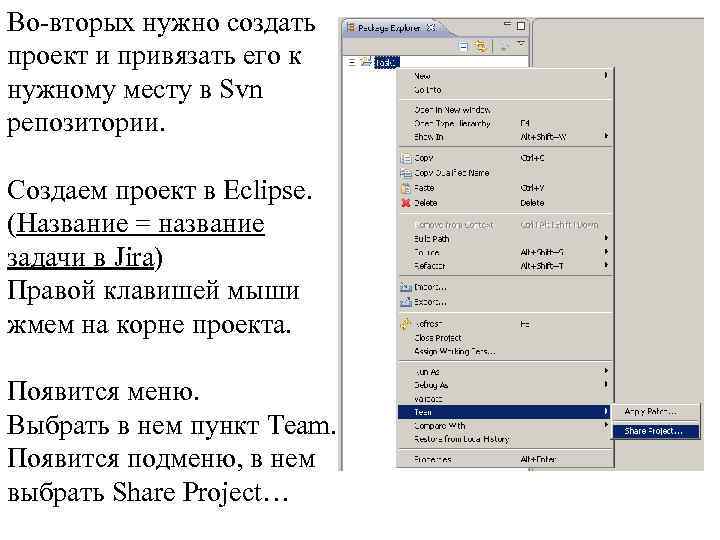Open the Build Path submenu arrow
The width and height of the screenshot is (720, 540).
click(x=606, y=238)
